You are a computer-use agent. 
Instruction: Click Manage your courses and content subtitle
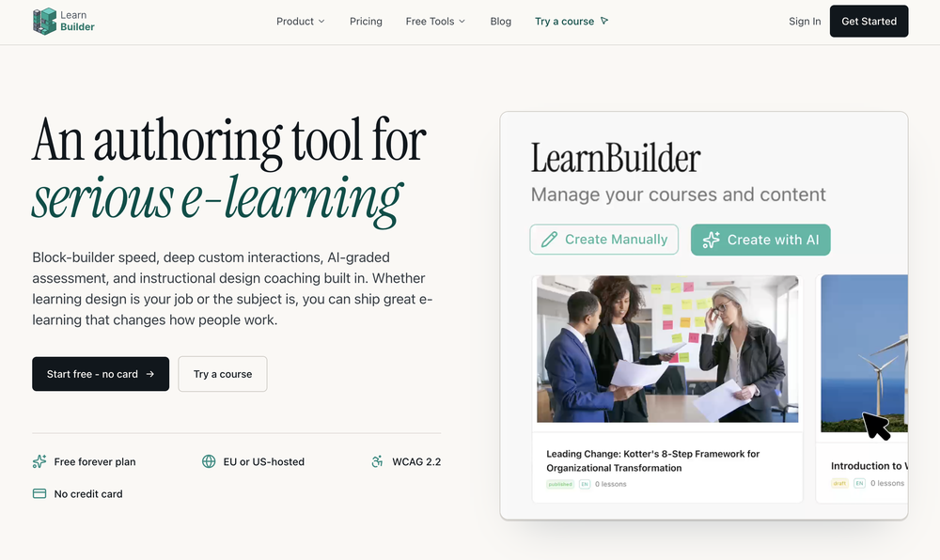678,194
